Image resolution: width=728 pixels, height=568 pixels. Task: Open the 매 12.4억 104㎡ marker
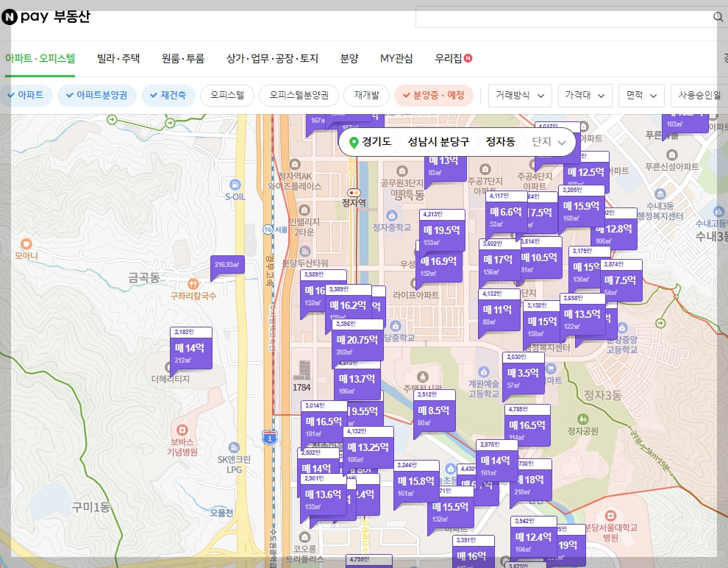tap(533, 538)
